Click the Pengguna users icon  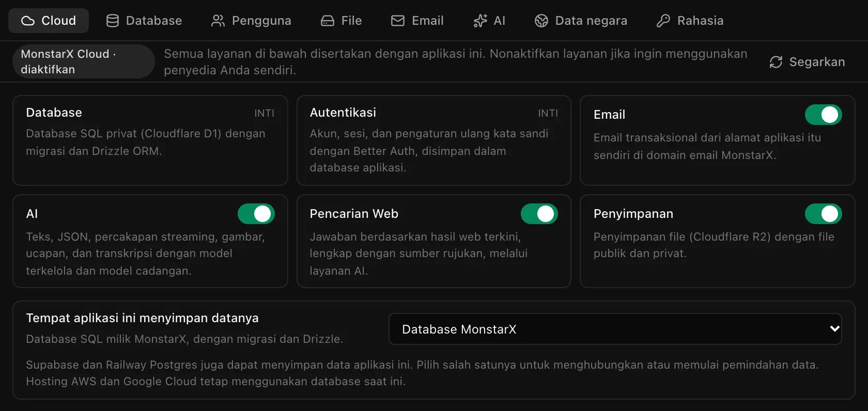coord(218,21)
